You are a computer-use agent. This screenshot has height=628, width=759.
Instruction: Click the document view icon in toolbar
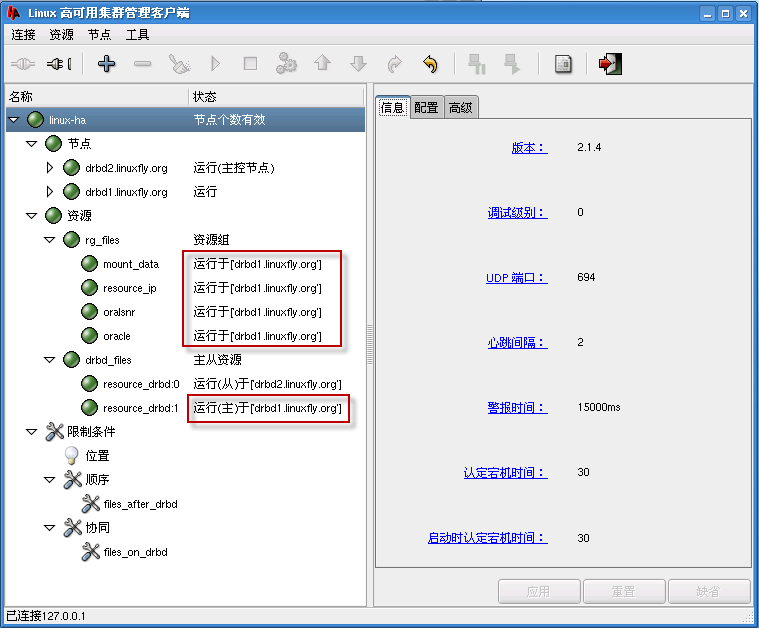coord(563,64)
